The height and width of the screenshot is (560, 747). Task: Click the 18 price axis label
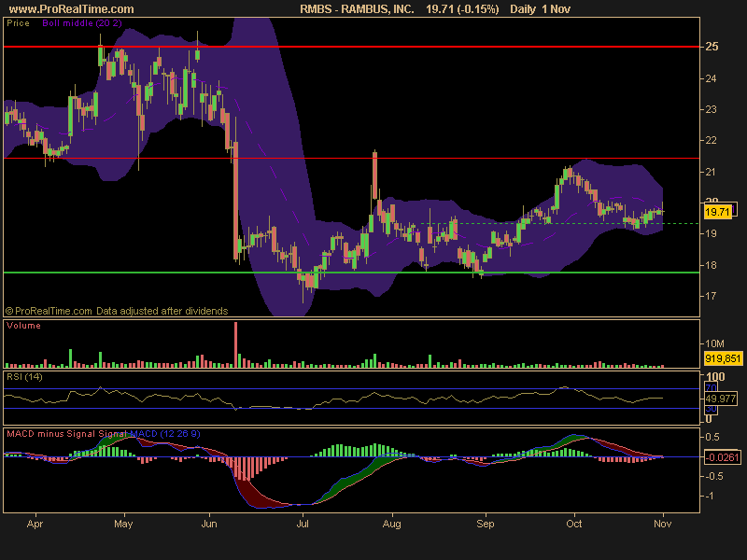tap(711, 265)
